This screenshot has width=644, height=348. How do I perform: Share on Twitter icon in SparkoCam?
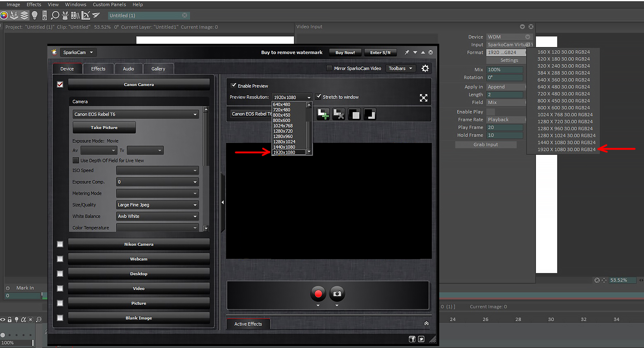point(421,339)
